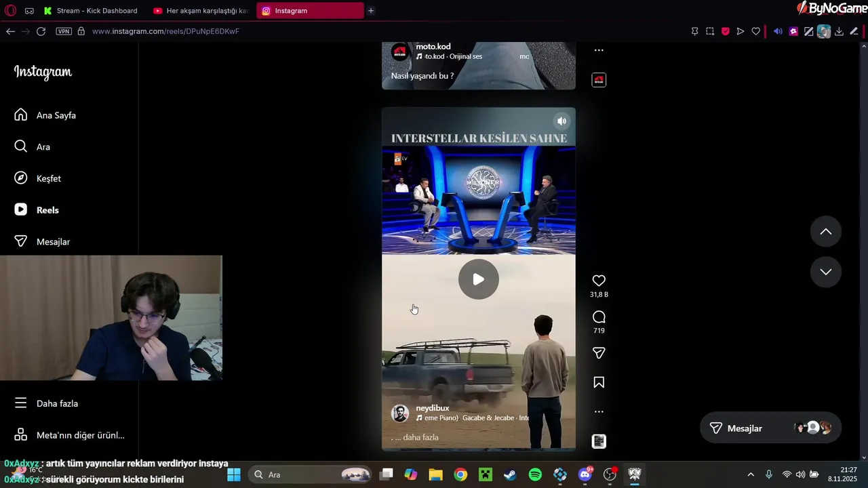868x488 pixels.
Task: Launch Copilot from the taskbar
Action: tap(411, 474)
